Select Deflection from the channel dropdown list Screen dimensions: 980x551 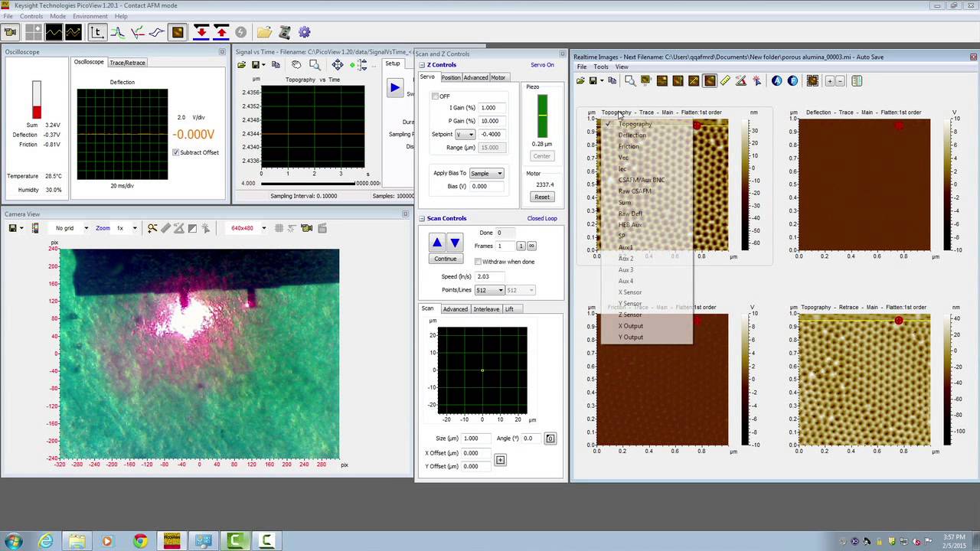[632, 135]
